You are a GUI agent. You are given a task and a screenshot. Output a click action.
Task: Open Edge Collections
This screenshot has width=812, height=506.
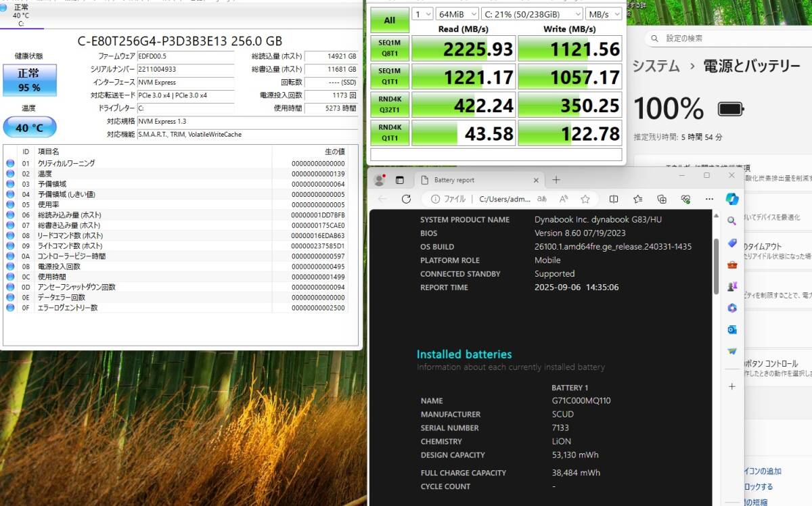pyautogui.click(x=662, y=199)
